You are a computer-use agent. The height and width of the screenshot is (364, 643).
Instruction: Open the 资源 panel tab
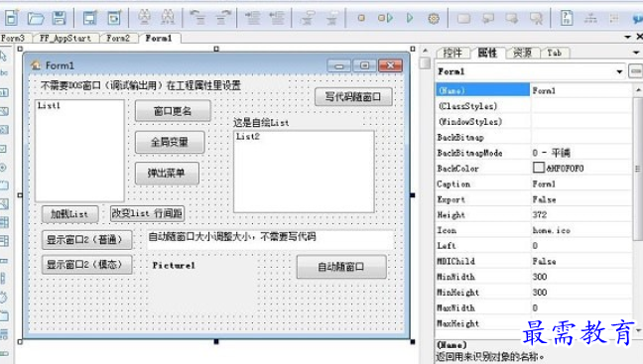pos(522,53)
